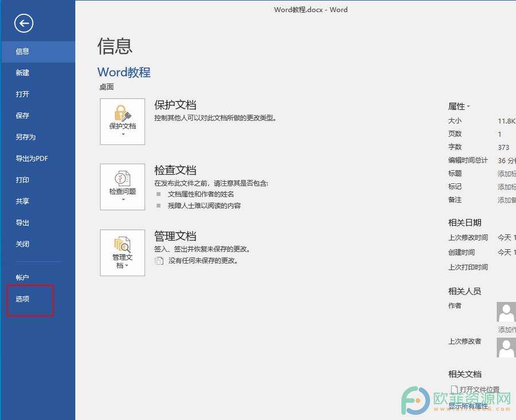Select the 新建 menu item
Image resolution: width=516 pixels, height=420 pixels.
[x=37, y=73]
